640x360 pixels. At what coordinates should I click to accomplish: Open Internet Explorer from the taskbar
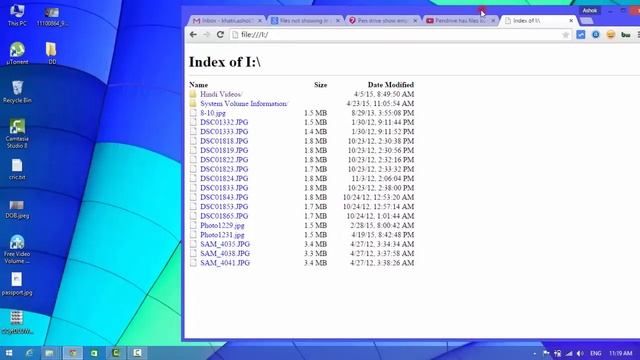(29, 353)
